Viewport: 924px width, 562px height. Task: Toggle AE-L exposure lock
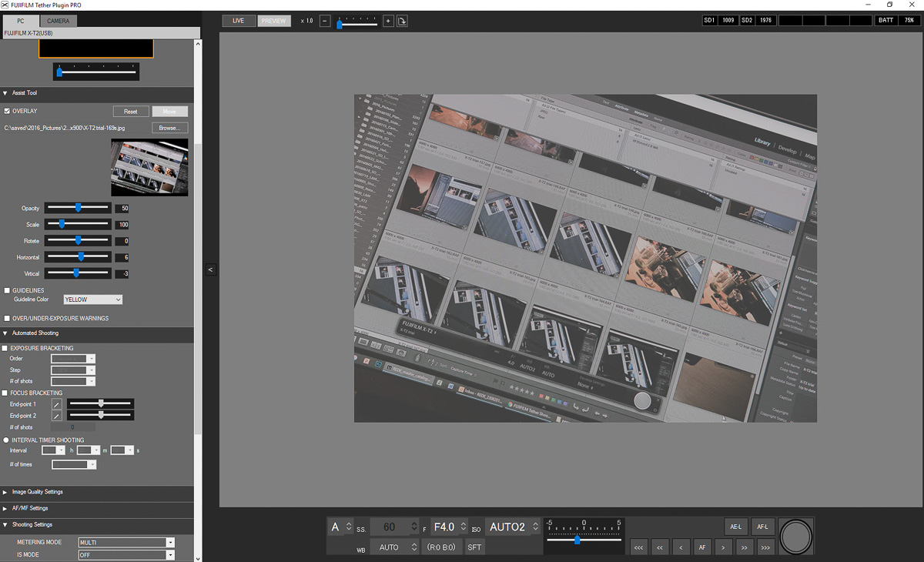point(736,527)
